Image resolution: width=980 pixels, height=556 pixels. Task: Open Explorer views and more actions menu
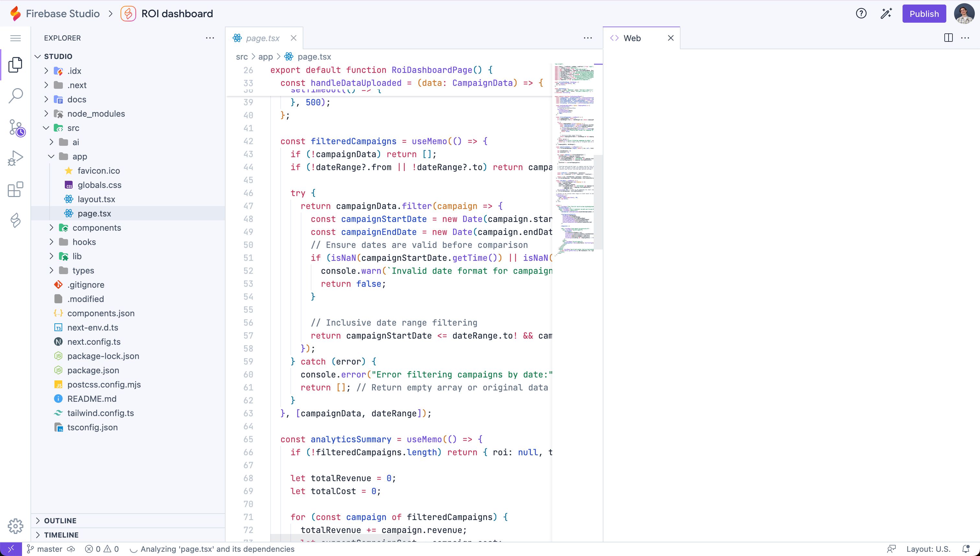(210, 38)
